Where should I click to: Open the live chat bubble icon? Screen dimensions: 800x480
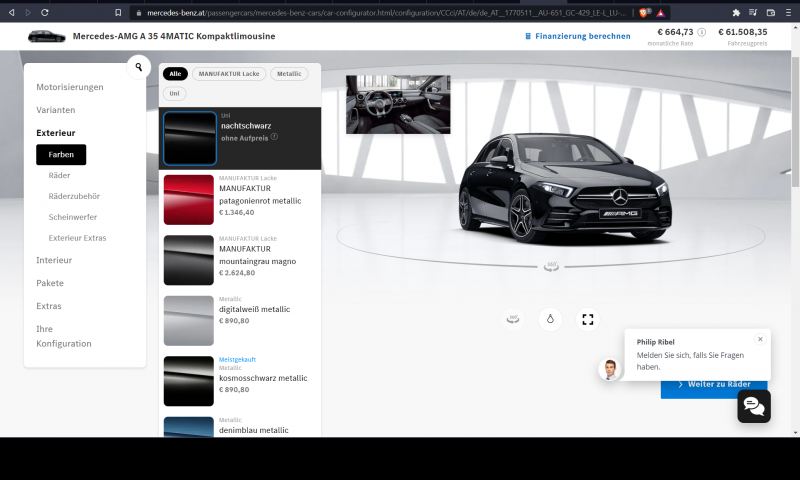754,405
